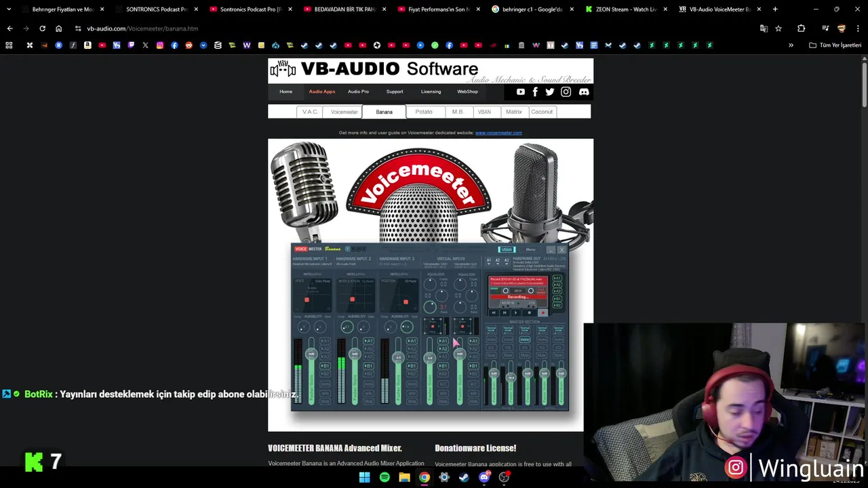Screen dimensions: 868x488
Task: Select the V.A.C. product tab
Action: coord(310,112)
